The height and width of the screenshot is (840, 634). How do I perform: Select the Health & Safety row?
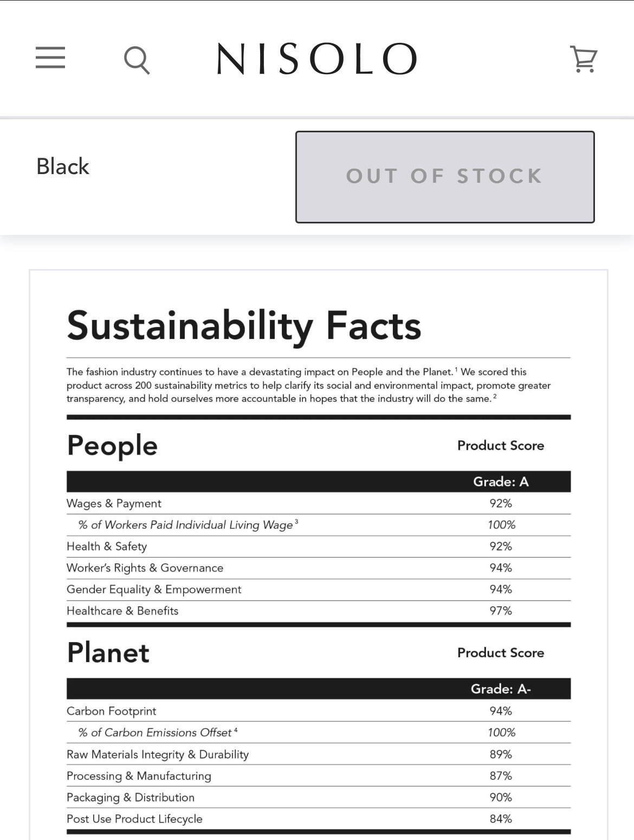coord(319,547)
